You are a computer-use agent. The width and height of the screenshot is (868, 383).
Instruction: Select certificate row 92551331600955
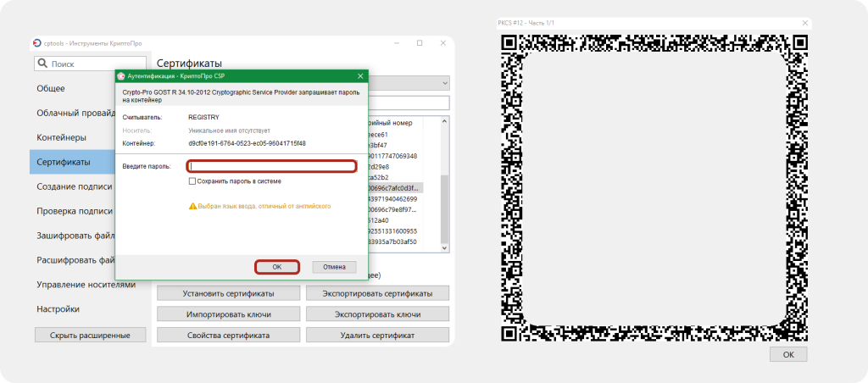click(395, 230)
